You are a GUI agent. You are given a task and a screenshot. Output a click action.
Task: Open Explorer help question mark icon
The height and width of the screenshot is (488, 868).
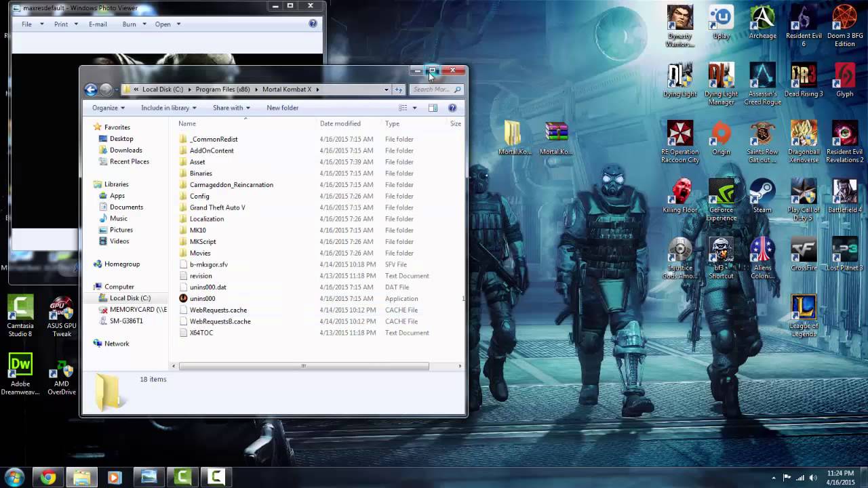point(452,108)
